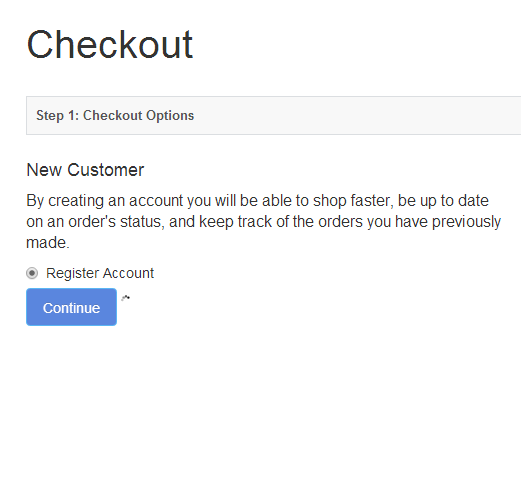Select the Register Account radio button
The height and width of the screenshot is (497, 521).
[x=32, y=273]
